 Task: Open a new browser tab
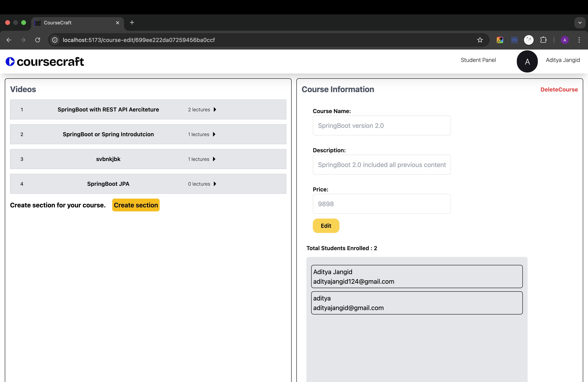click(x=132, y=22)
